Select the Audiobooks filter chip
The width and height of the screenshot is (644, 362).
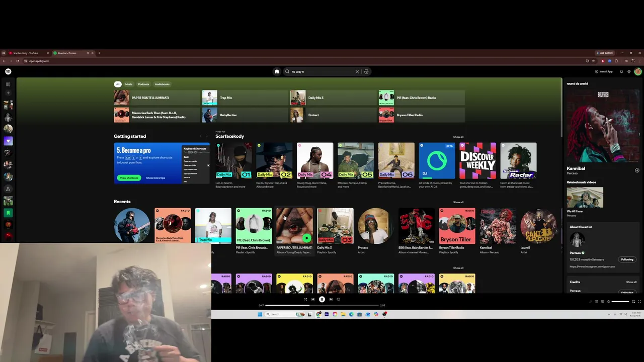pyautogui.click(x=162, y=84)
